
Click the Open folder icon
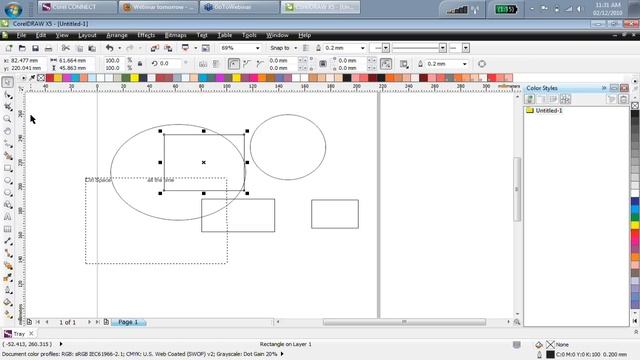22,48
